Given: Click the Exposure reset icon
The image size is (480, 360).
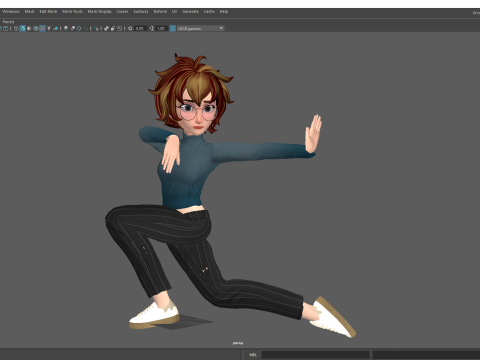Looking at the screenshot, I should click(130, 28).
